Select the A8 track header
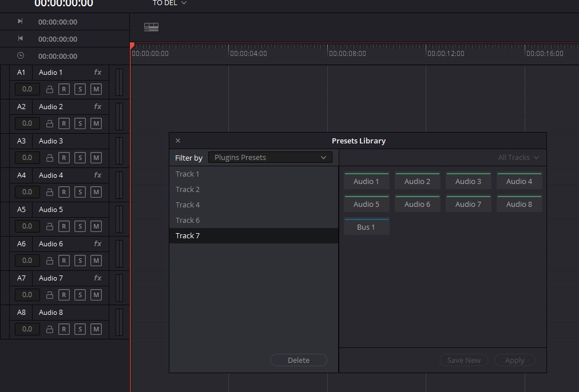This screenshot has height=392, width=579. pyautogui.click(x=21, y=313)
